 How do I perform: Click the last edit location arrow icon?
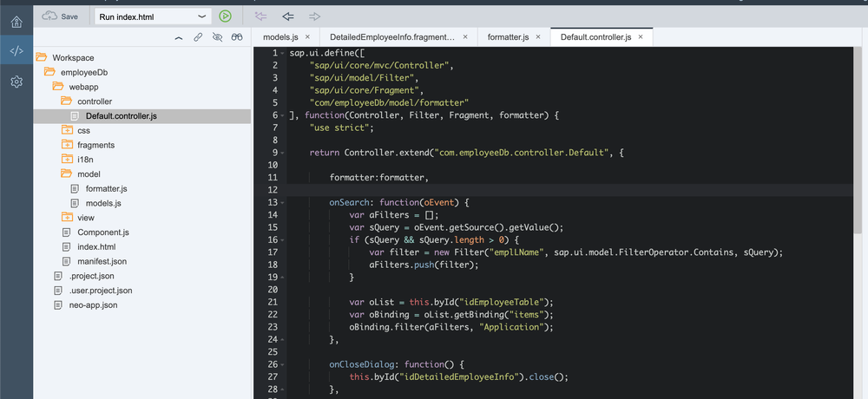[260, 16]
